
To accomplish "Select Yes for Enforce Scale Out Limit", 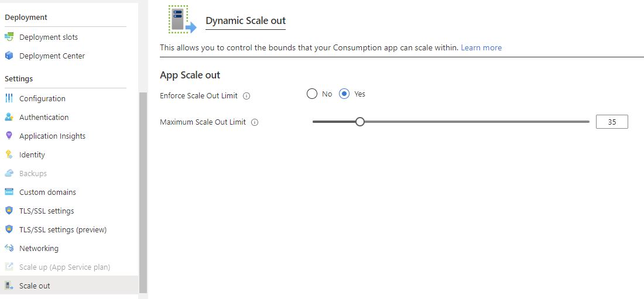I will [x=344, y=94].
